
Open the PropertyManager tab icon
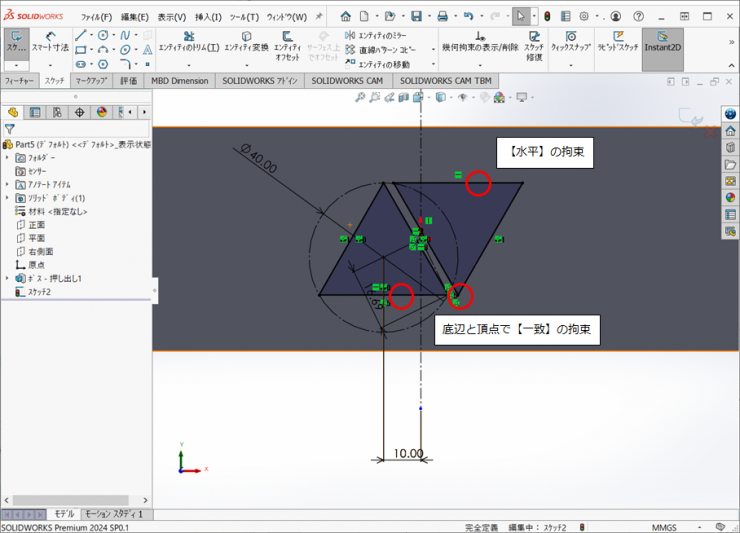[35, 113]
